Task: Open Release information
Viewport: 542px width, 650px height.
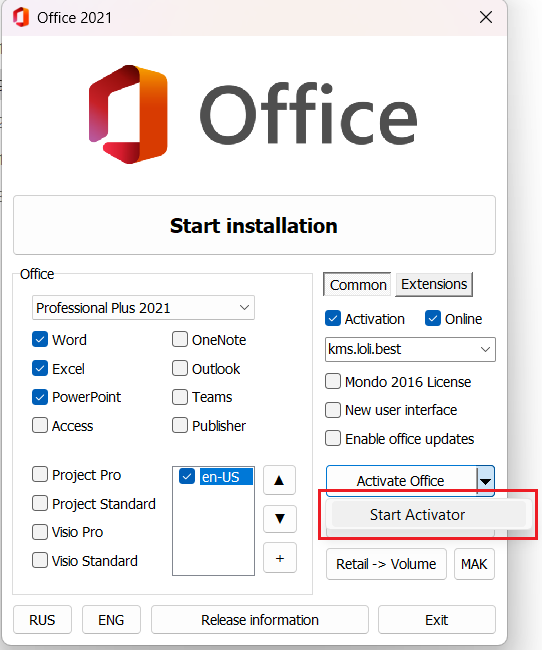Action: tap(260, 620)
